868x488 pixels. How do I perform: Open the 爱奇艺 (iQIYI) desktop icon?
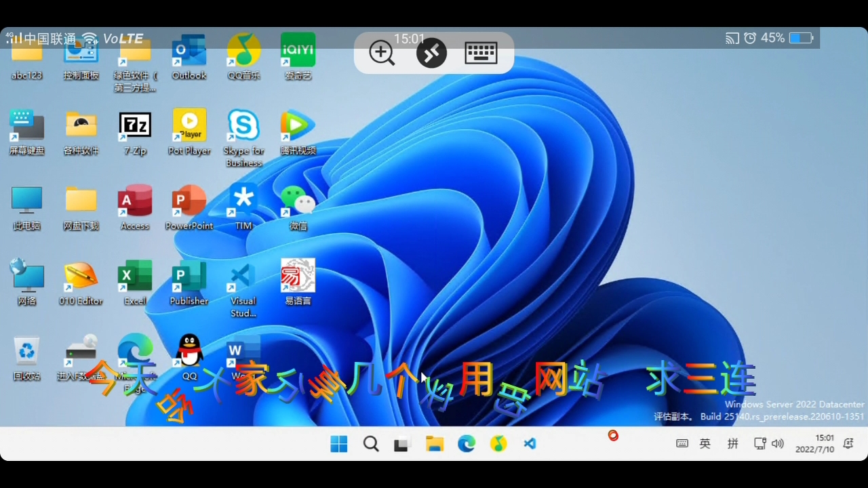click(x=298, y=57)
